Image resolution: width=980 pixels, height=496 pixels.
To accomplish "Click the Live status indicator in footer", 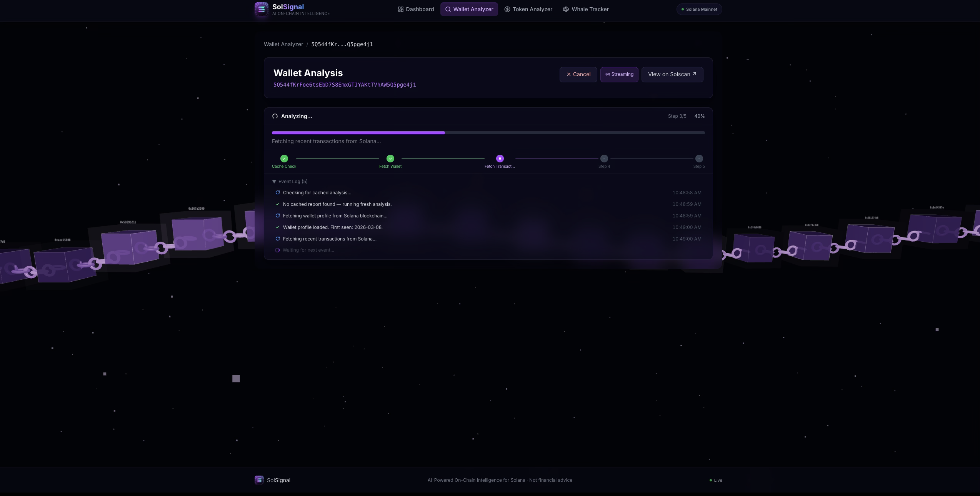I will tap(715, 480).
